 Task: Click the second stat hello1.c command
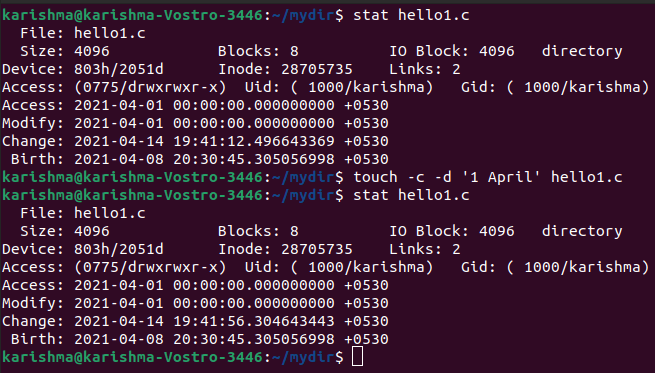411,195
